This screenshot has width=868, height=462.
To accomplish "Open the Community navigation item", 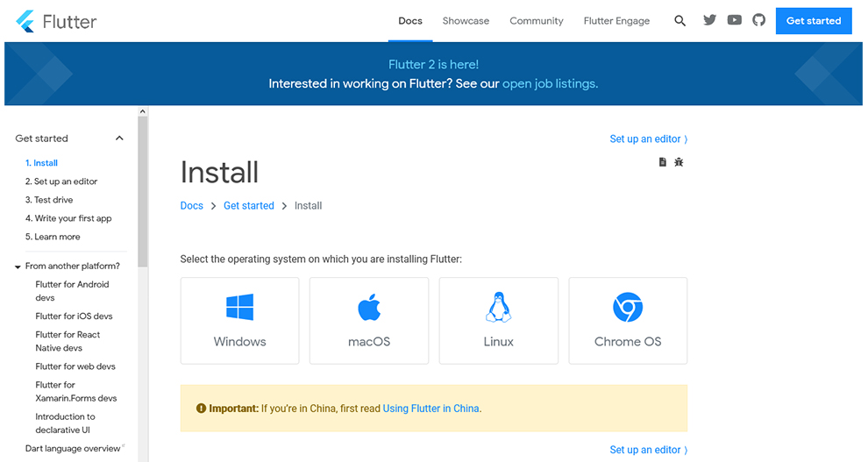I will (x=537, y=21).
